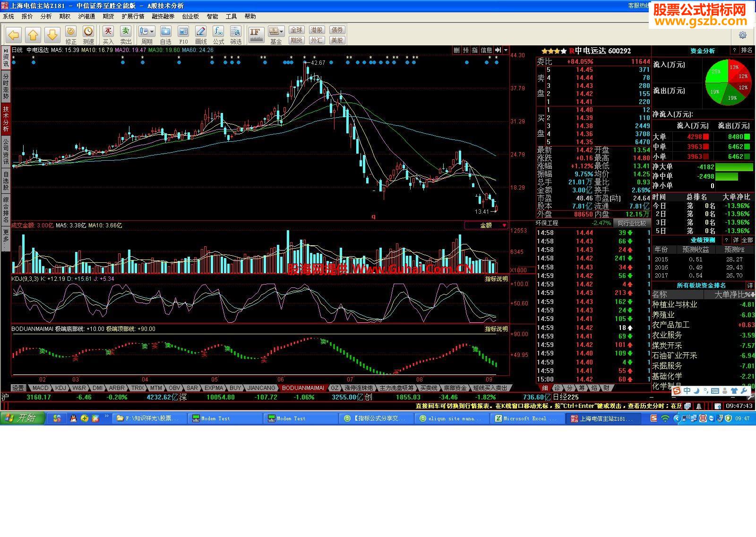Click the 美股 button
This screenshot has height=537, width=756.
coord(337,40)
